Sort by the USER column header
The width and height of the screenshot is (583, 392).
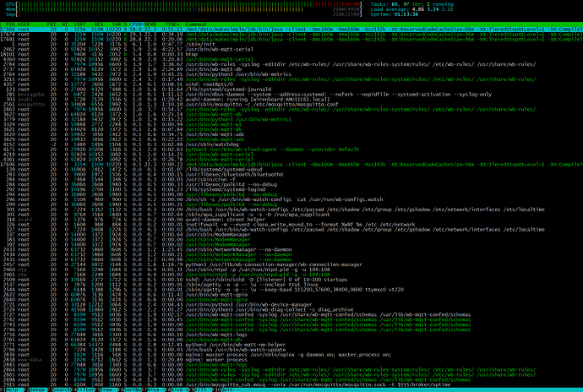24,24
